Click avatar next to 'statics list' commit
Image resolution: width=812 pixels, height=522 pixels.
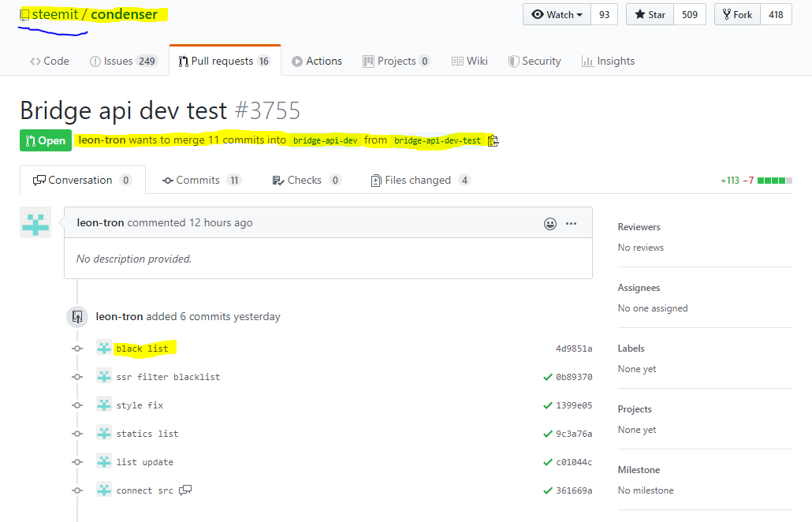103,434
